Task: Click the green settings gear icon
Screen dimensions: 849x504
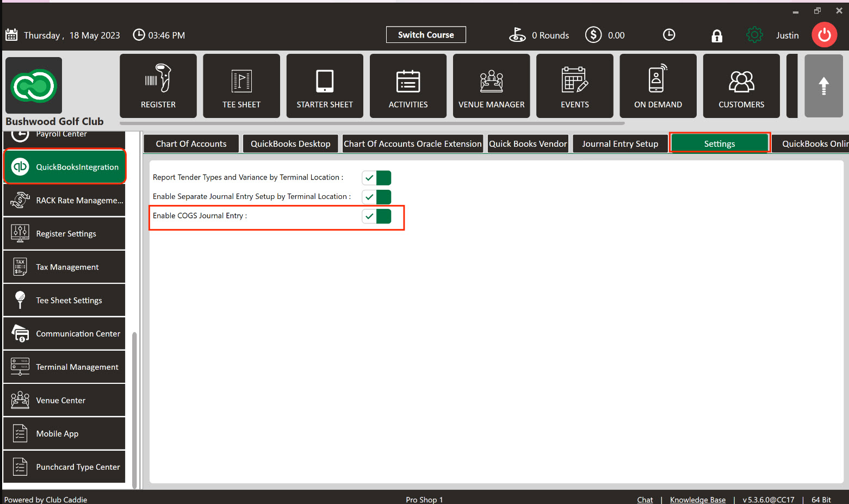Action: click(754, 35)
